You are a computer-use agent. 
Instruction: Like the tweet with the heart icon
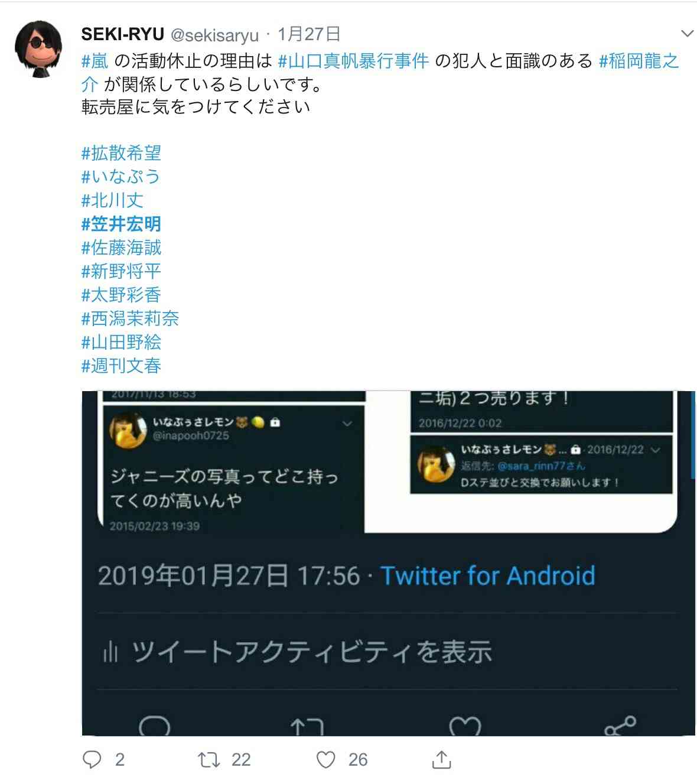coord(326,759)
